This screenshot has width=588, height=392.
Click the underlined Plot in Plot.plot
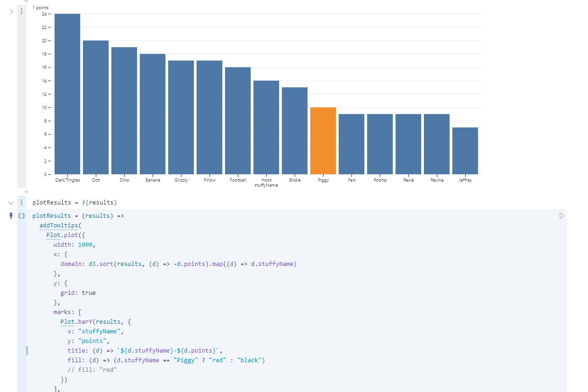pos(53,235)
